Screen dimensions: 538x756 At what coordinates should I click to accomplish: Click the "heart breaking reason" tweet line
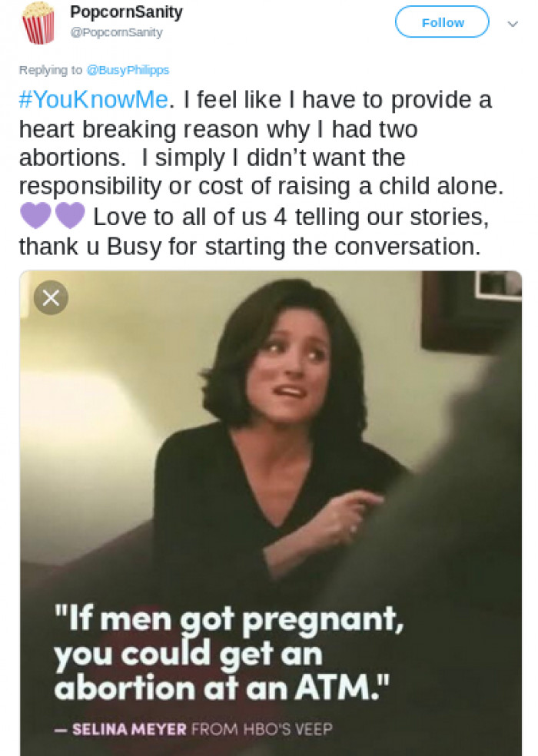tap(218, 129)
